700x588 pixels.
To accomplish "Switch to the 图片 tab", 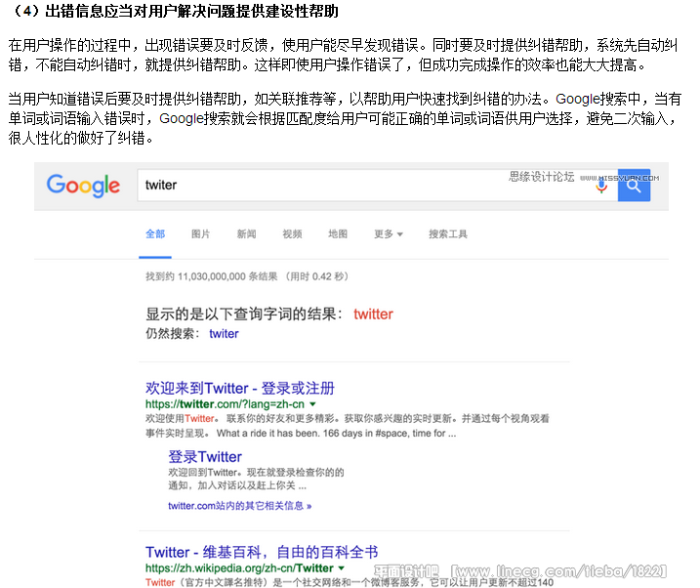I will click(x=200, y=234).
